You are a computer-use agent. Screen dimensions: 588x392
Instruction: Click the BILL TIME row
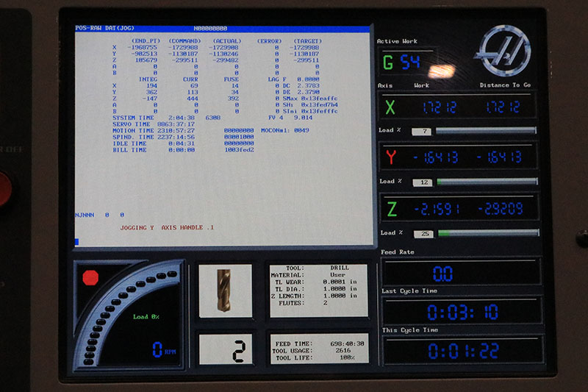point(154,149)
